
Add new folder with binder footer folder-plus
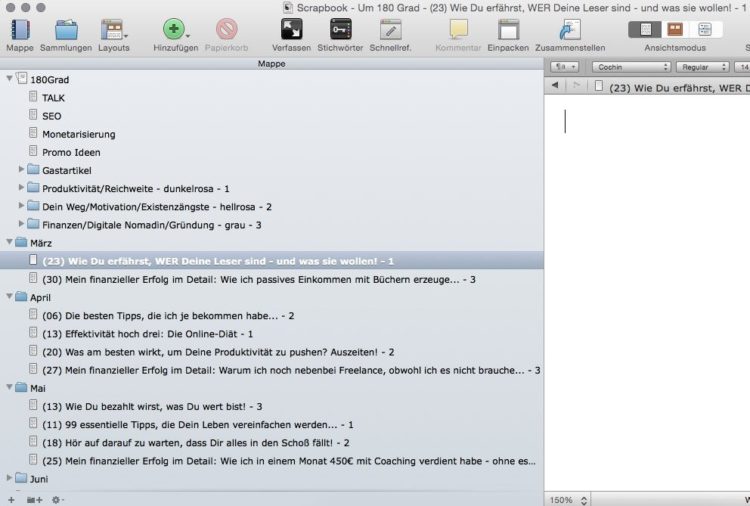coord(34,500)
